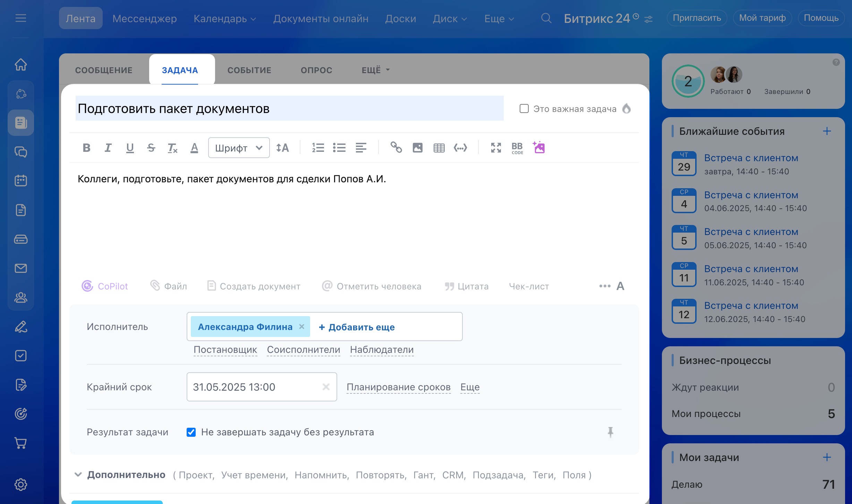Insert an image from toolbar
Screen dimensions: 852x504
click(x=418, y=148)
